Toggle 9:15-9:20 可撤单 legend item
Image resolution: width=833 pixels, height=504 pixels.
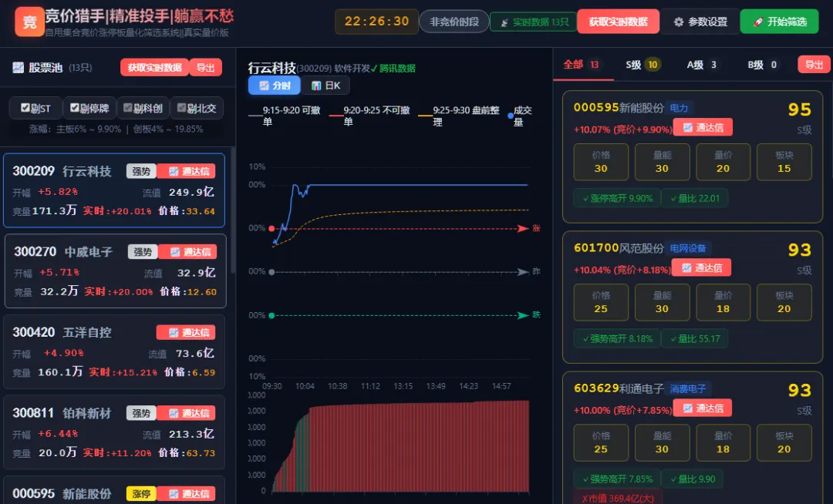pyautogui.click(x=285, y=116)
